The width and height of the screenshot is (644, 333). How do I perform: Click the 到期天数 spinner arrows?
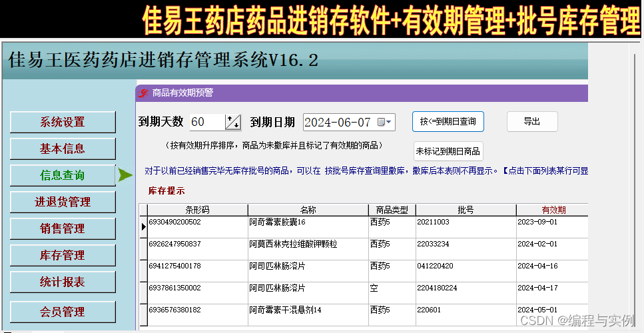233,122
